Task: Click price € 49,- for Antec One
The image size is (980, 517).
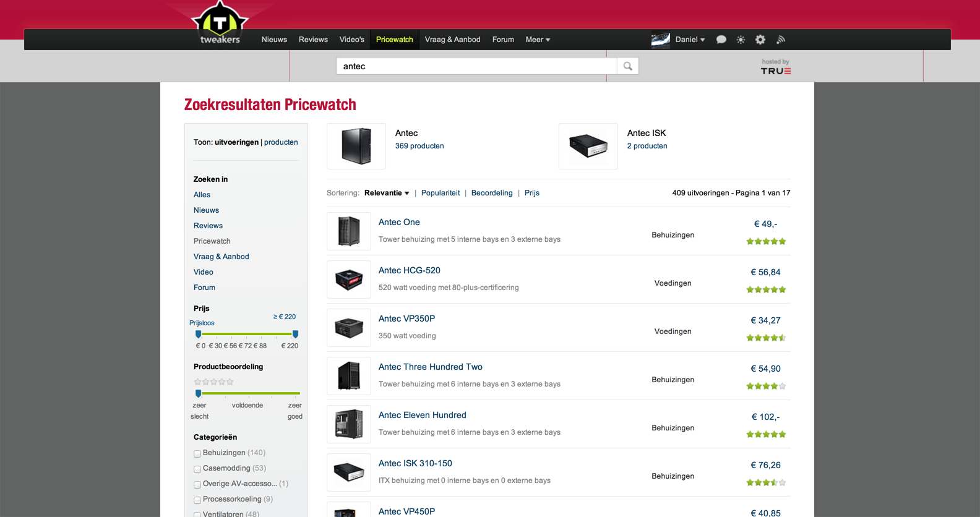Action: pyautogui.click(x=766, y=224)
